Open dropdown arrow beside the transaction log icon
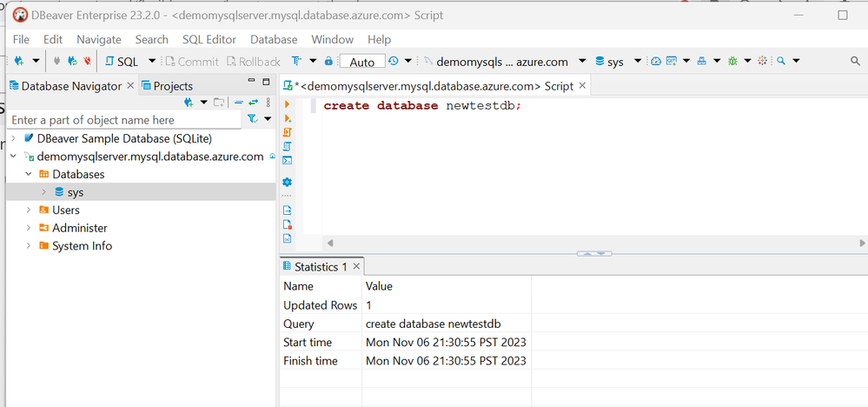This screenshot has height=407, width=868. tap(408, 61)
